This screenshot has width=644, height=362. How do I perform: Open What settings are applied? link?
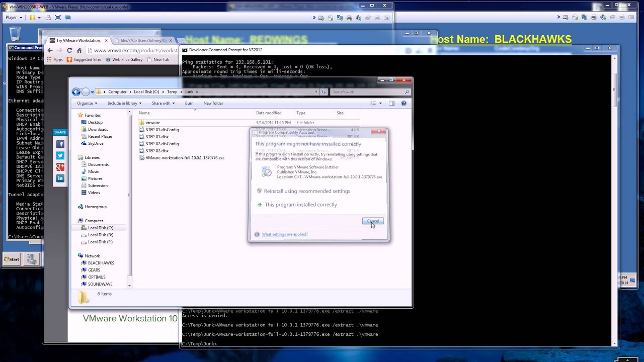pos(284,234)
